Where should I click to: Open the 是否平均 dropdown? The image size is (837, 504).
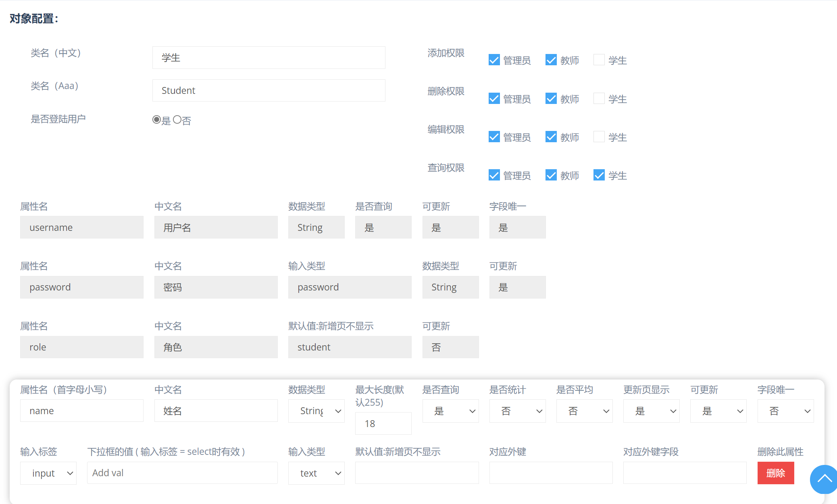pyautogui.click(x=584, y=411)
